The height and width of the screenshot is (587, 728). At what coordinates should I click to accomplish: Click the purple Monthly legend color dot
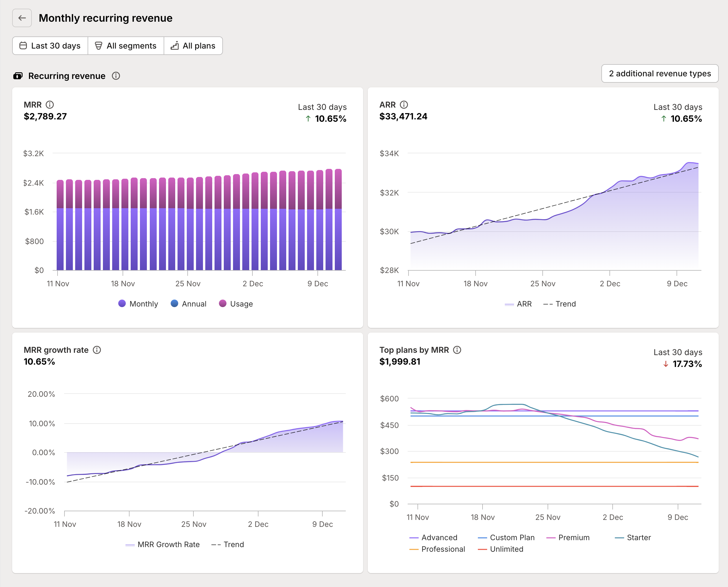[122, 304]
